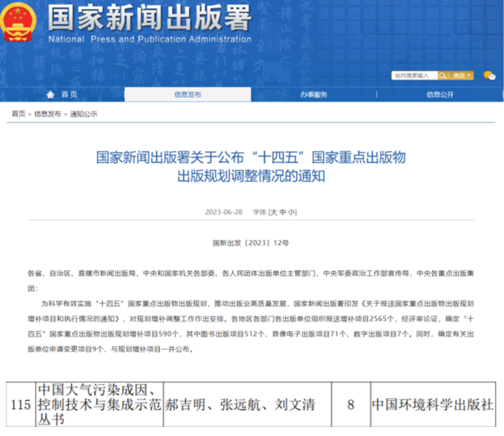Open the 通知公示 breadcrumb link

pos(84,114)
